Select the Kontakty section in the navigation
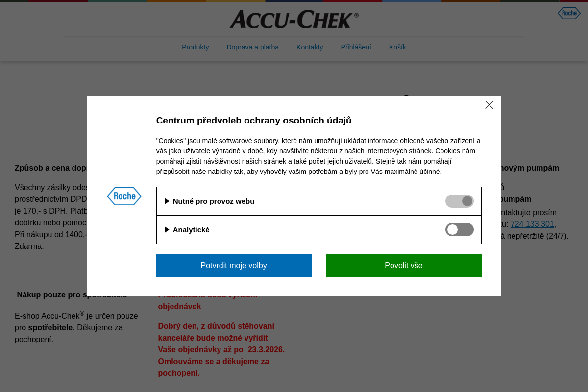The height and width of the screenshot is (392, 588). (x=310, y=47)
